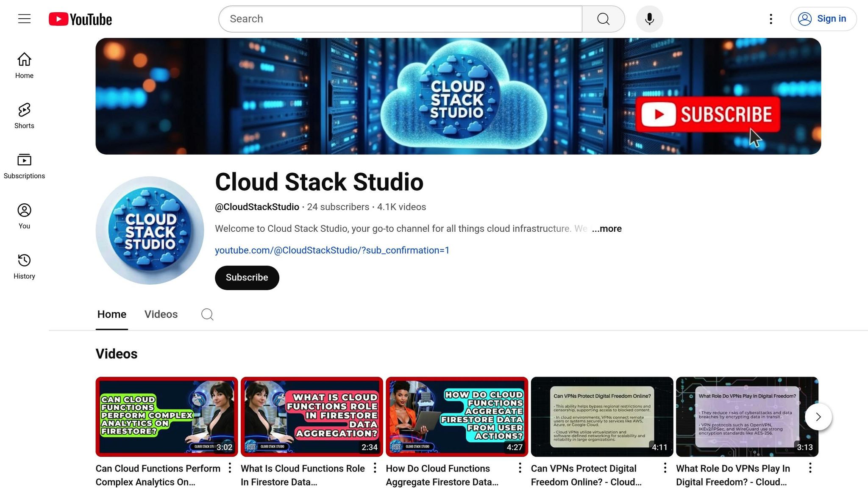The height and width of the screenshot is (488, 868).
Task: Go to Shorts in sidebar
Action: tap(24, 116)
